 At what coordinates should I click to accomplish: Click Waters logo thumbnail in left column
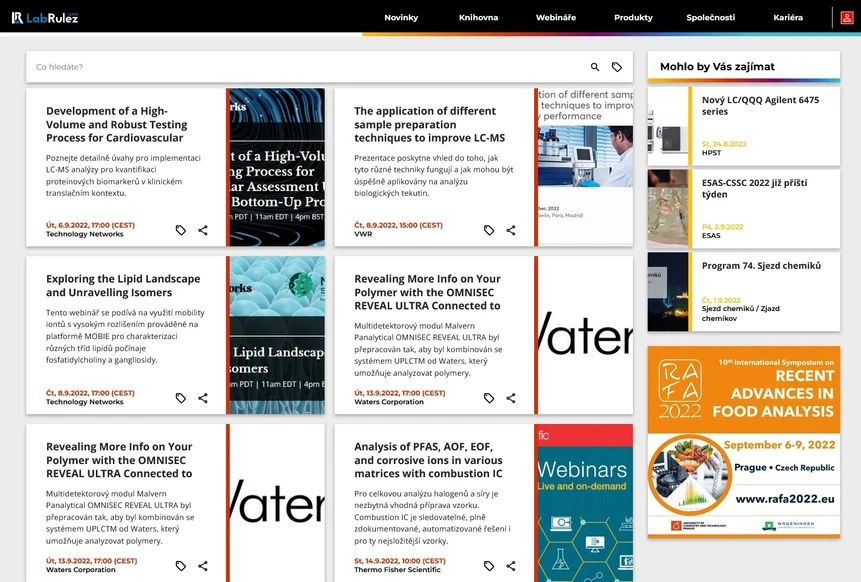click(277, 503)
